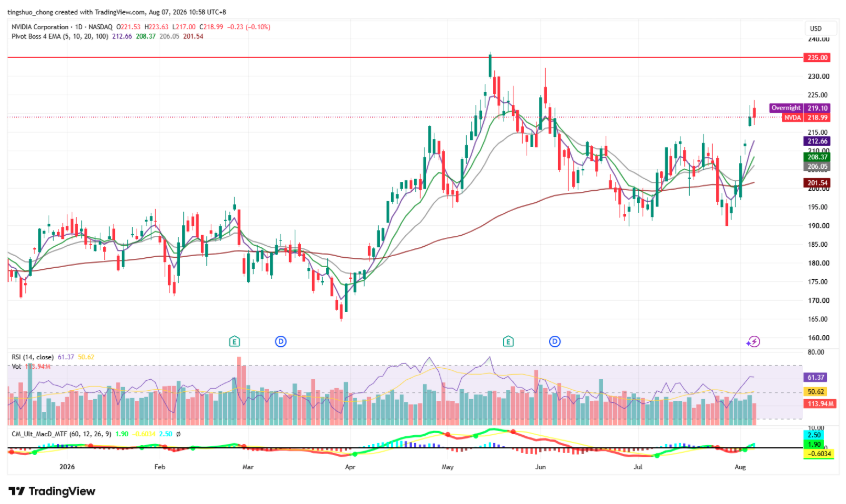Click the low value L217.00
The height and width of the screenshot is (504, 846).
185,27
